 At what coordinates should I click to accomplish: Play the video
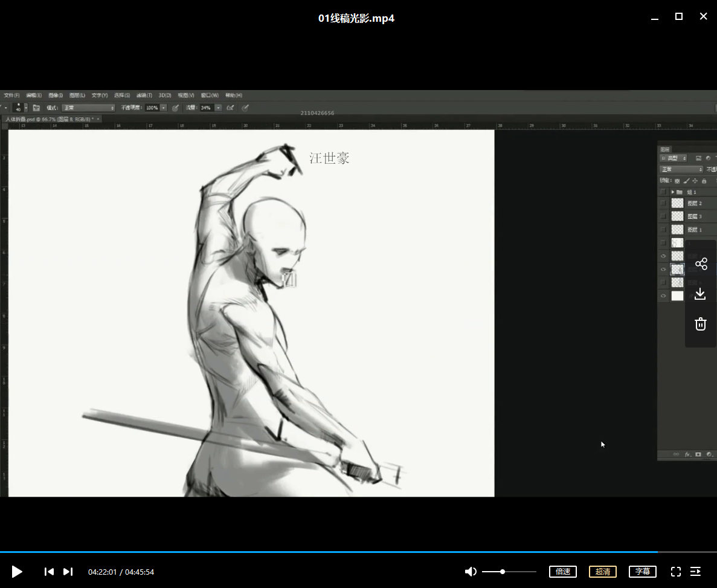pyautogui.click(x=17, y=572)
